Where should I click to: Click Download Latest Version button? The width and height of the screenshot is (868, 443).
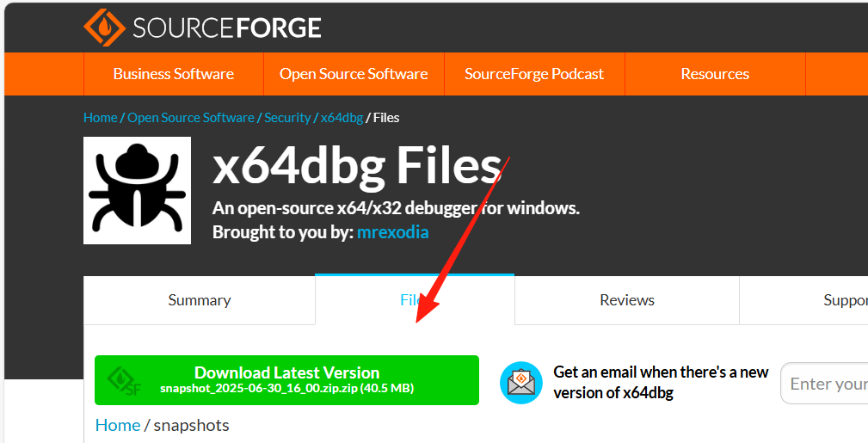286,379
